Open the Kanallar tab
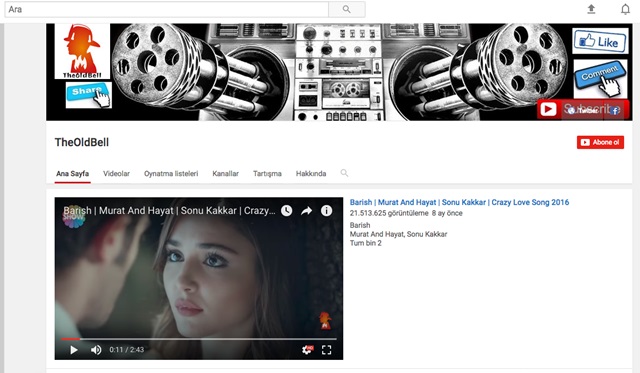Viewport: 640px width, 373px height. pyautogui.click(x=225, y=173)
